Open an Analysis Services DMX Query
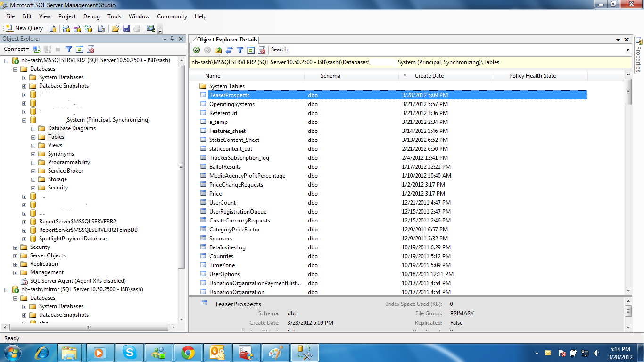Viewport: 644px width, 362px height. click(77, 28)
